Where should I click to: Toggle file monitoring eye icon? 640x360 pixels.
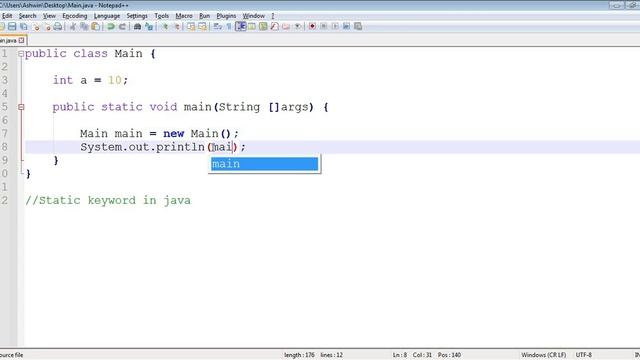(x=298, y=27)
